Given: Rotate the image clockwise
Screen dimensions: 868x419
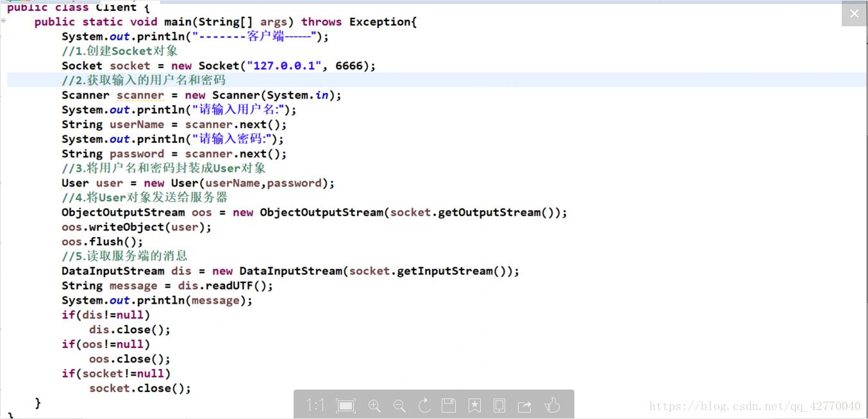Looking at the screenshot, I should click(424, 405).
